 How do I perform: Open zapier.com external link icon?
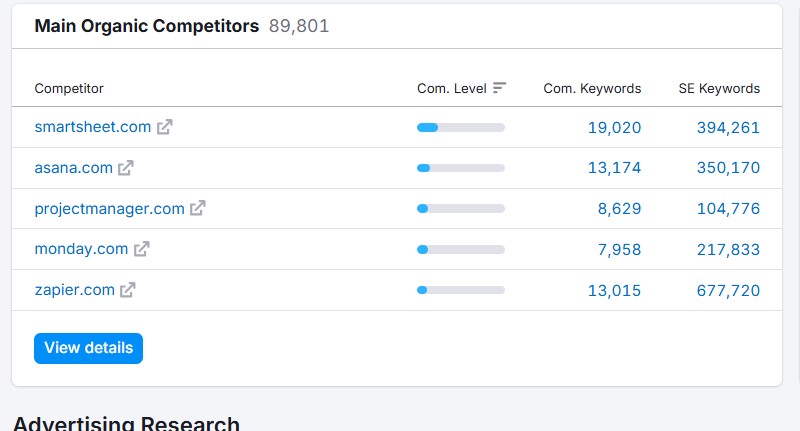pos(128,290)
